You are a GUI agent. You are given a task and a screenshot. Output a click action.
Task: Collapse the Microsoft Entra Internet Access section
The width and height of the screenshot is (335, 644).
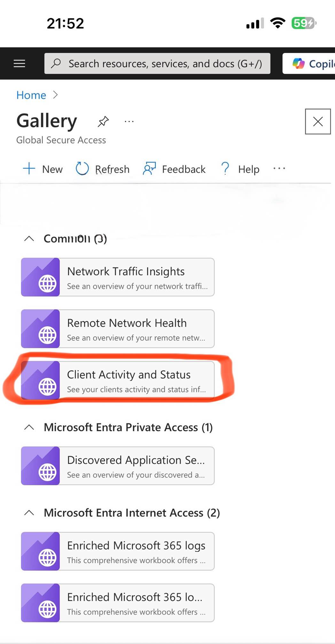[x=29, y=513]
